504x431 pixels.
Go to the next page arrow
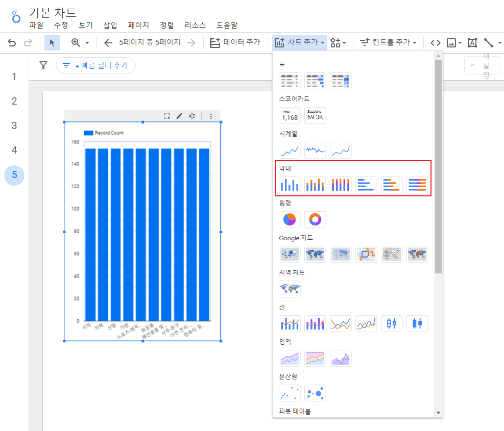click(x=191, y=42)
